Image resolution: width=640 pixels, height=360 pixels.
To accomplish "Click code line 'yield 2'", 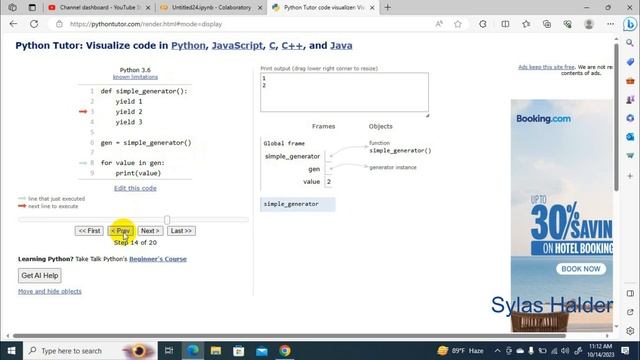I will click(x=129, y=111).
